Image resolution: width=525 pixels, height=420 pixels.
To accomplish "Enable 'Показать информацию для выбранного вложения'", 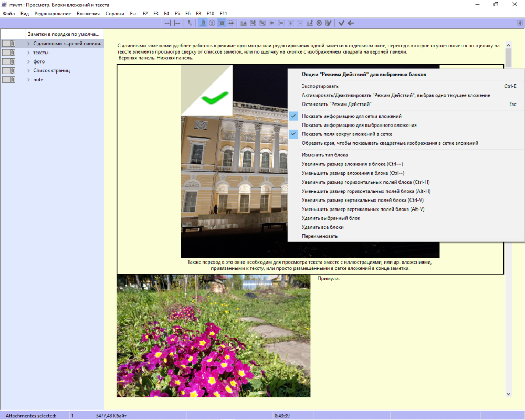I will (x=359, y=125).
